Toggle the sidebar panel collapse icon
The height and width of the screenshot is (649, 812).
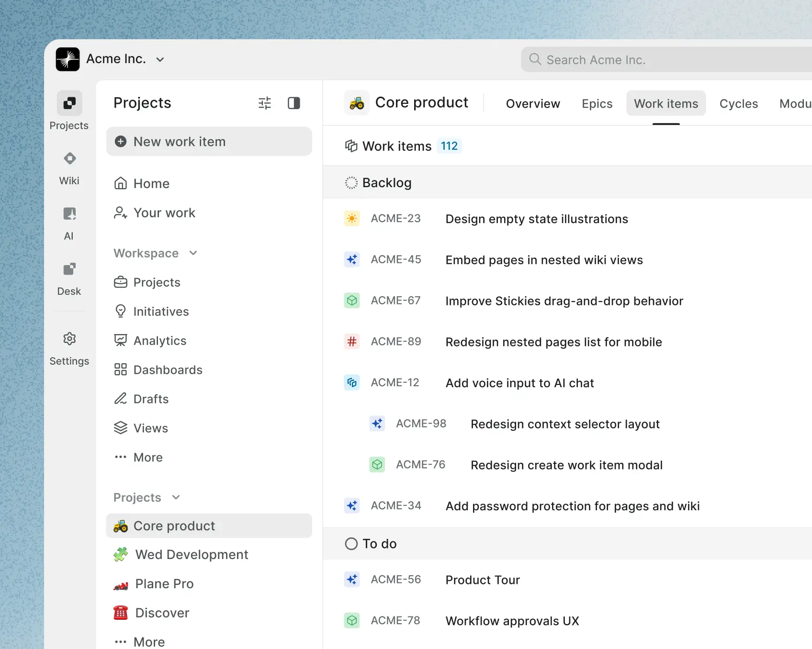pos(294,103)
